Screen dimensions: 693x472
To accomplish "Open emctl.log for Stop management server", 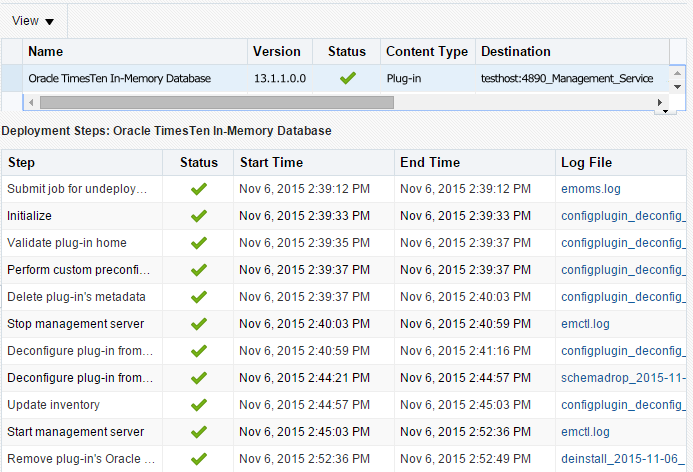I will pyautogui.click(x=585, y=324).
